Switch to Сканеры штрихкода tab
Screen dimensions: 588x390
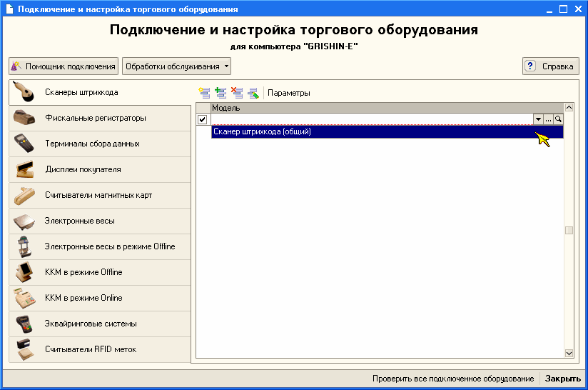click(100, 92)
